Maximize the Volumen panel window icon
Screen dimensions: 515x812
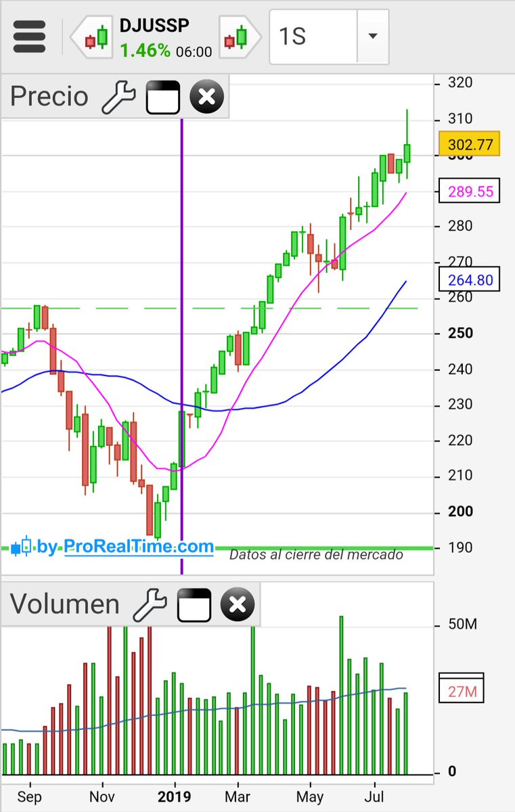point(194,605)
